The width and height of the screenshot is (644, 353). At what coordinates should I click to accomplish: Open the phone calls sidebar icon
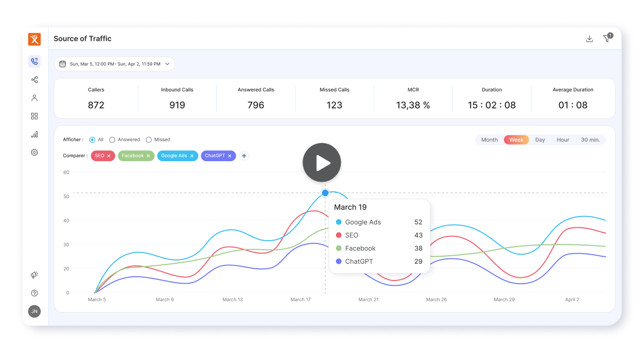point(34,61)
